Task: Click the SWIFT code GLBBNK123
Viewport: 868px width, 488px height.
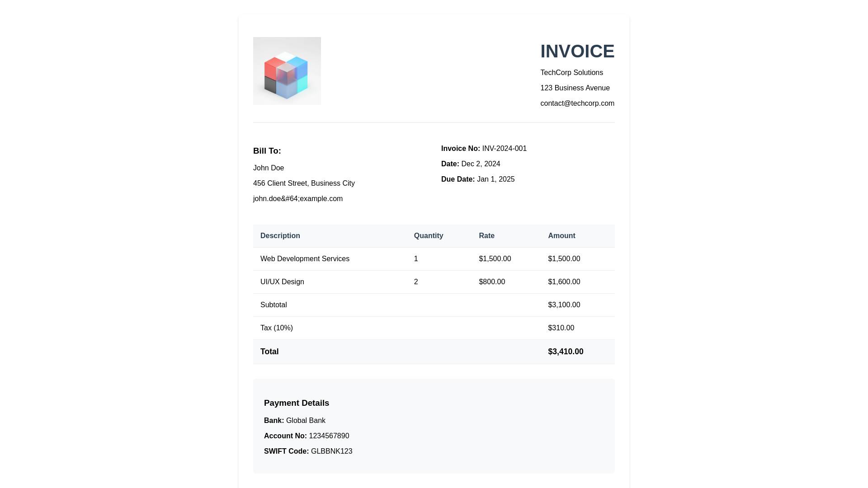Action: [x=331, y=451]
